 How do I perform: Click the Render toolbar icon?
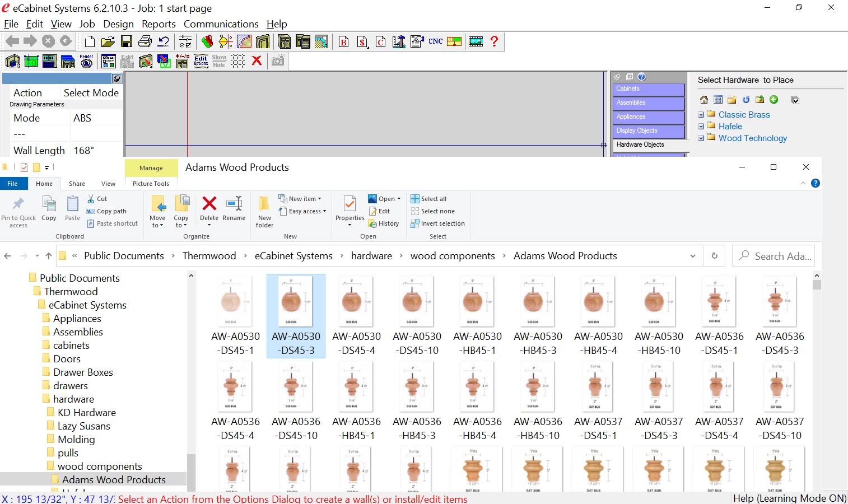click(x=86, y=61)
